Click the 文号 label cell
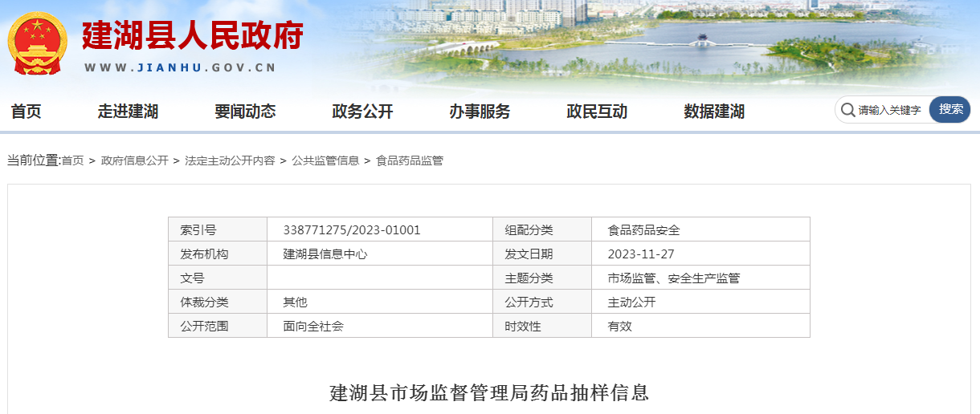The height and width of the screenshot is (414, 980). [218, 278]
